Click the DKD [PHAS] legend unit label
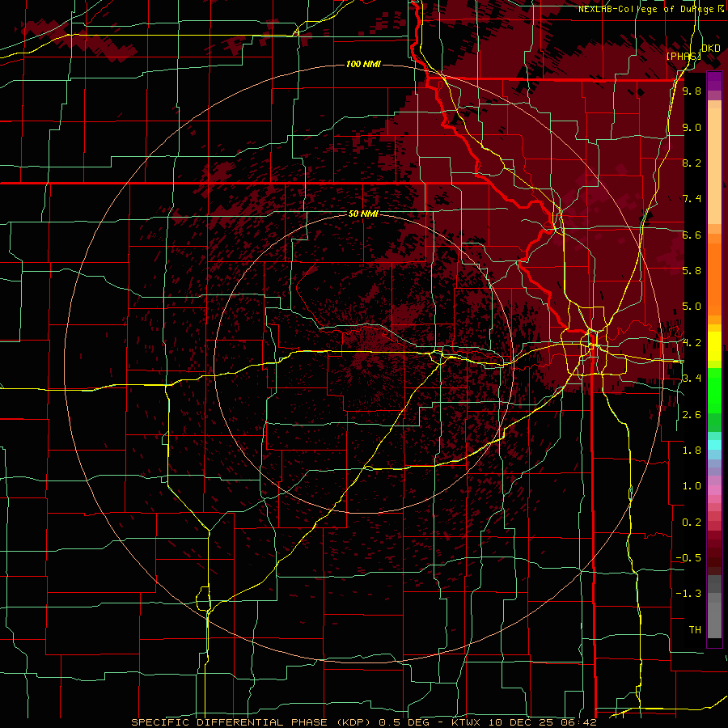The image size is (728, 728). [692, 52]
